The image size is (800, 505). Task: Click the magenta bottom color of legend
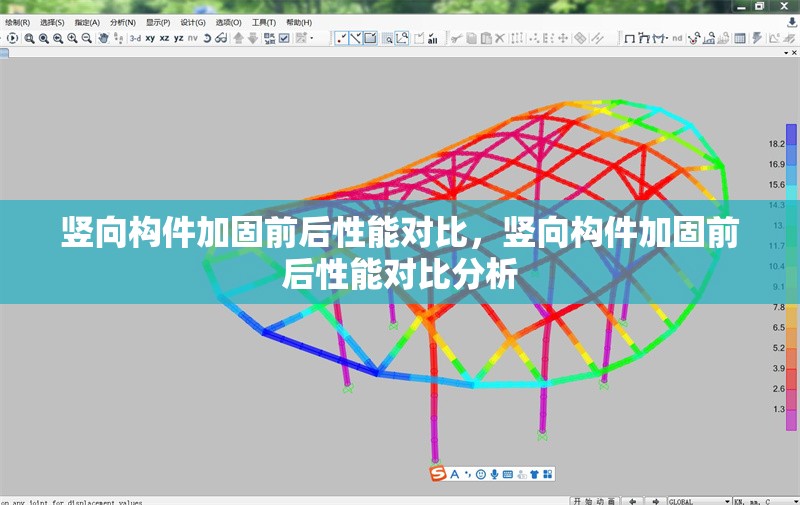(791, 421)
